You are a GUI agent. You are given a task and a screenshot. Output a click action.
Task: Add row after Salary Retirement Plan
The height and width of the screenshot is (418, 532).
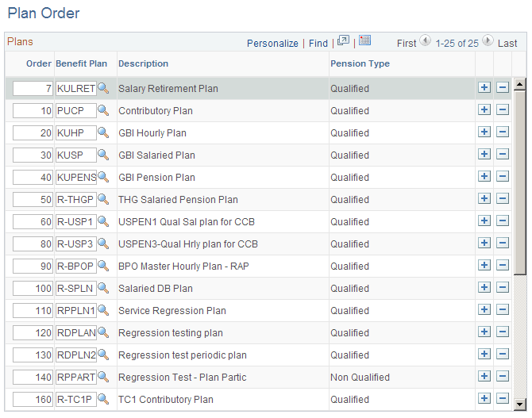click(x=484, y=87)
